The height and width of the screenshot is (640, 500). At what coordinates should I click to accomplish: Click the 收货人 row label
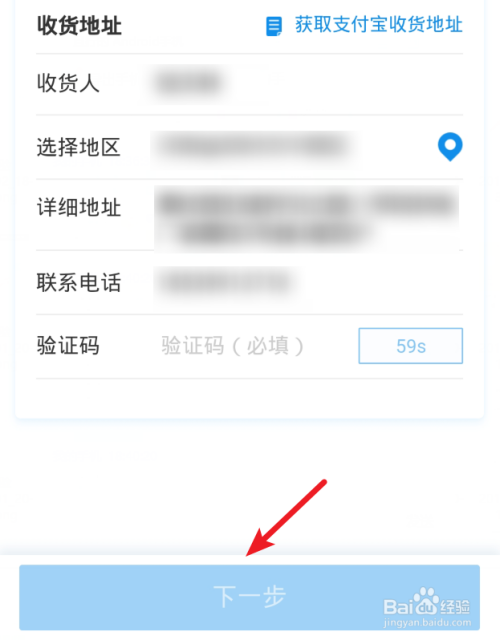point(68,83)
